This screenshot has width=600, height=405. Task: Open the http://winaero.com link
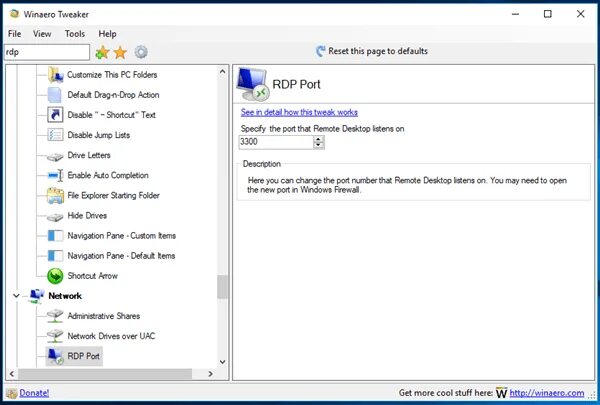(547, 393)
